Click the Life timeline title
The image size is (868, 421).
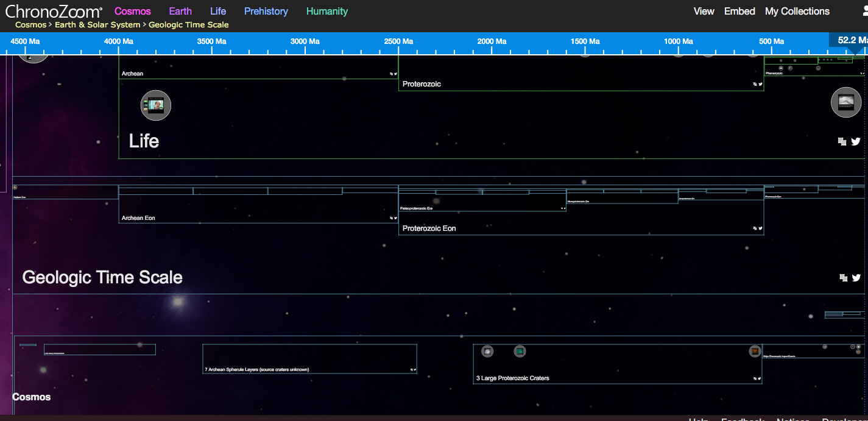144,141
